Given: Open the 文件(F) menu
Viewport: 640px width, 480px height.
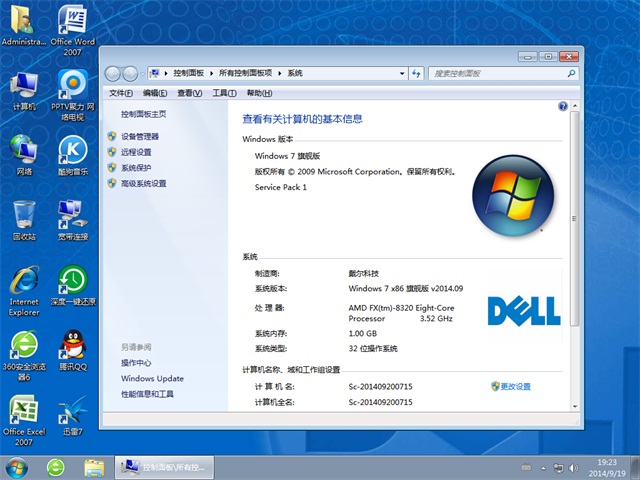Looking at the screenshot, I should click(121, 93).
